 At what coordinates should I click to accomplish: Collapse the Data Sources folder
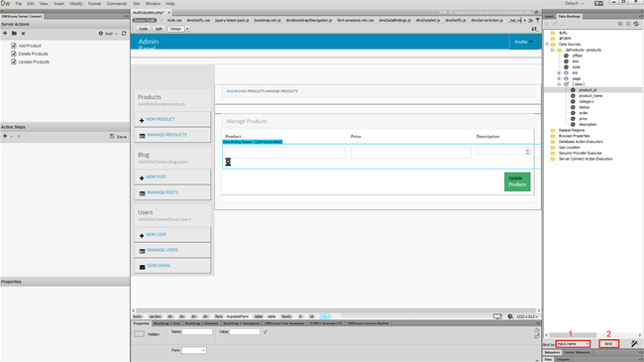547,44
